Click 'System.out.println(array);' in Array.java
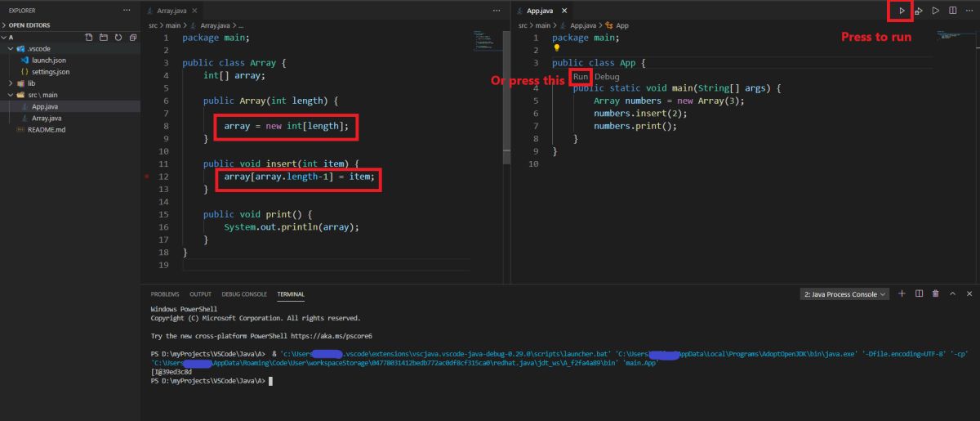 point(292,227)
